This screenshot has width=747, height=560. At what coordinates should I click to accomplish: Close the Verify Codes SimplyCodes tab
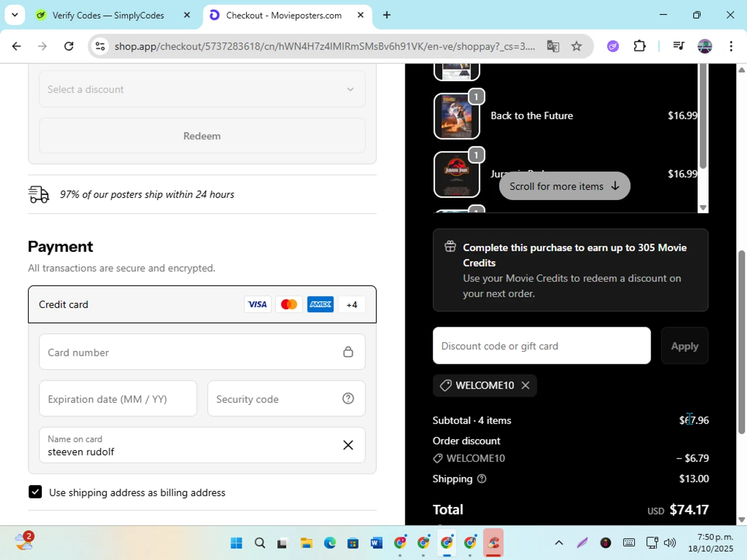(x=187, y=15)
